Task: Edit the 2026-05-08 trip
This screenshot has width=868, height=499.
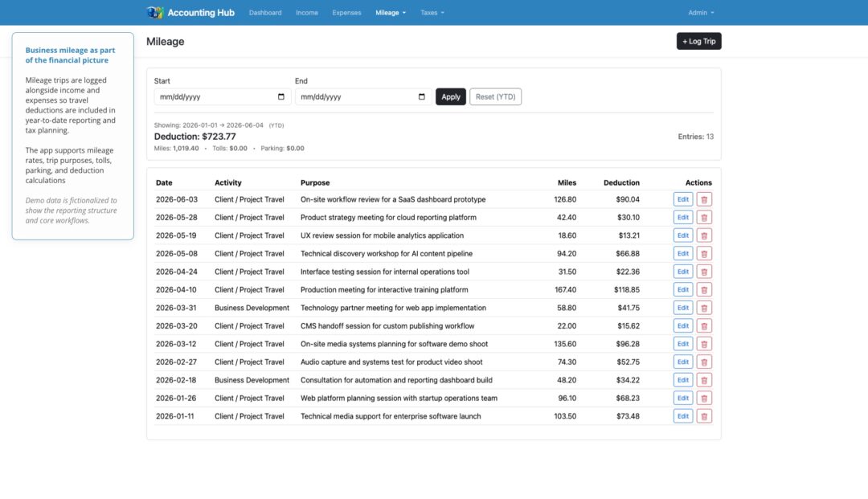Action: [683, 253]
